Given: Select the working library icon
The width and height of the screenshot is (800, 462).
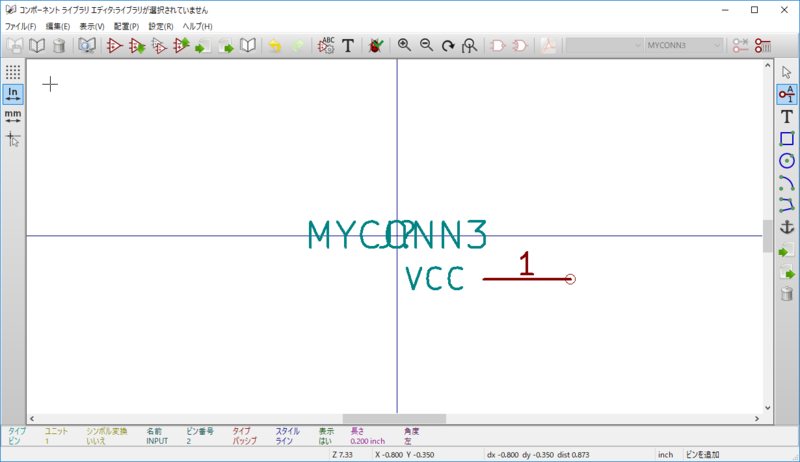Looking at the screenshot, I should 37,46.
